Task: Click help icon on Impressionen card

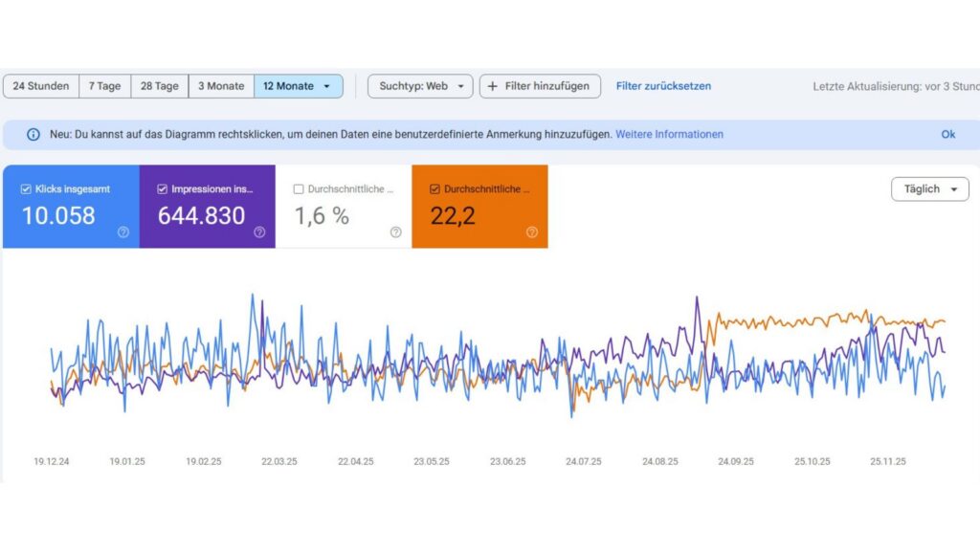Action: tap(259, 231)
